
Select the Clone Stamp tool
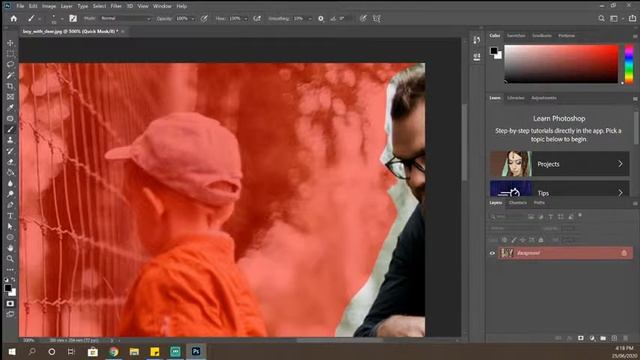11,140
